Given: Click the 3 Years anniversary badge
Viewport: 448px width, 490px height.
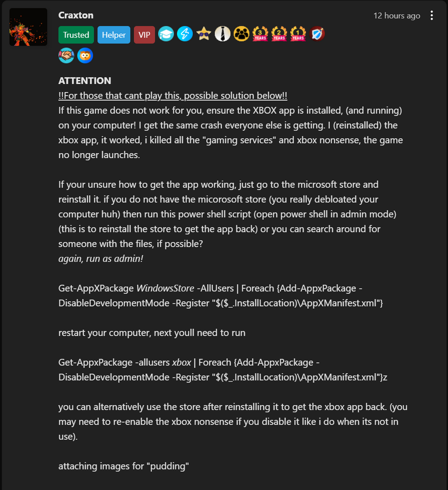Looking at the screenshot, I should [260, 34].
